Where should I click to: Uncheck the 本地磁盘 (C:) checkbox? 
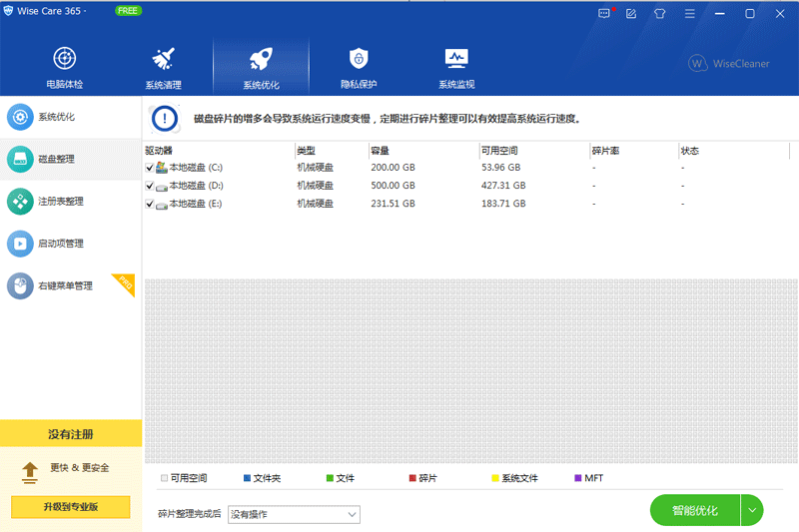point(150,168)
